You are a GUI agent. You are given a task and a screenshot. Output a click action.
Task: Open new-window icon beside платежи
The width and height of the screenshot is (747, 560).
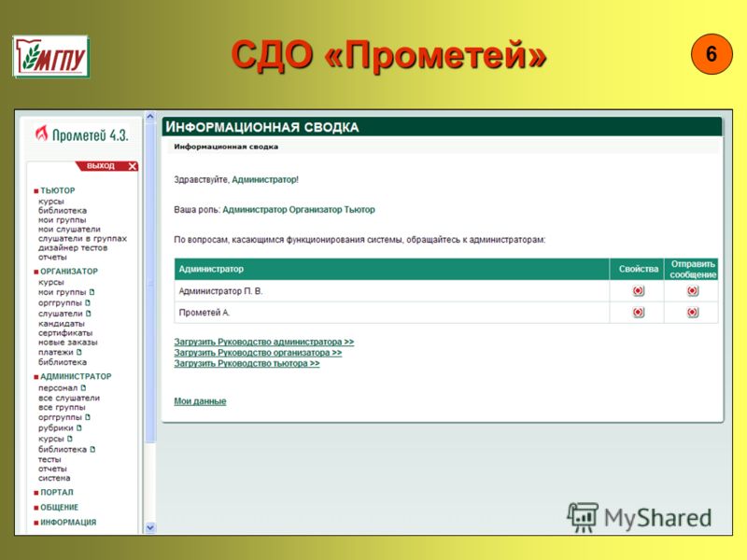(x=78, y=352)
